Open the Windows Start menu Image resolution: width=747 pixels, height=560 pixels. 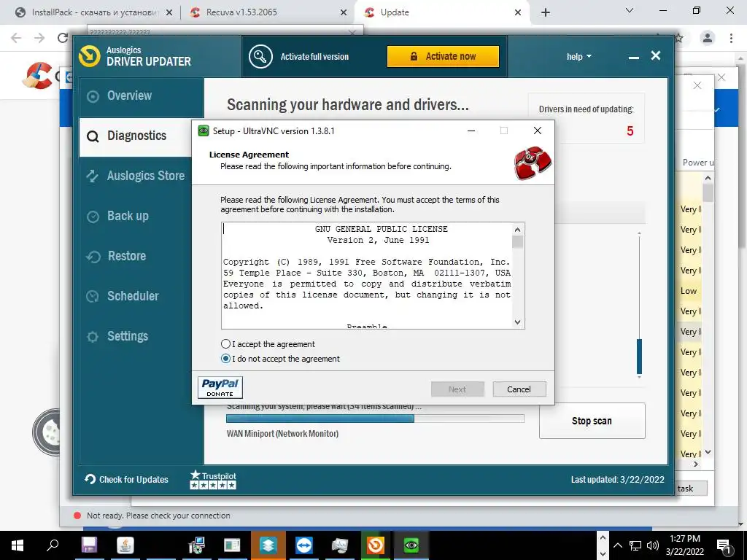pyautogui.click(x=18, y=545)
